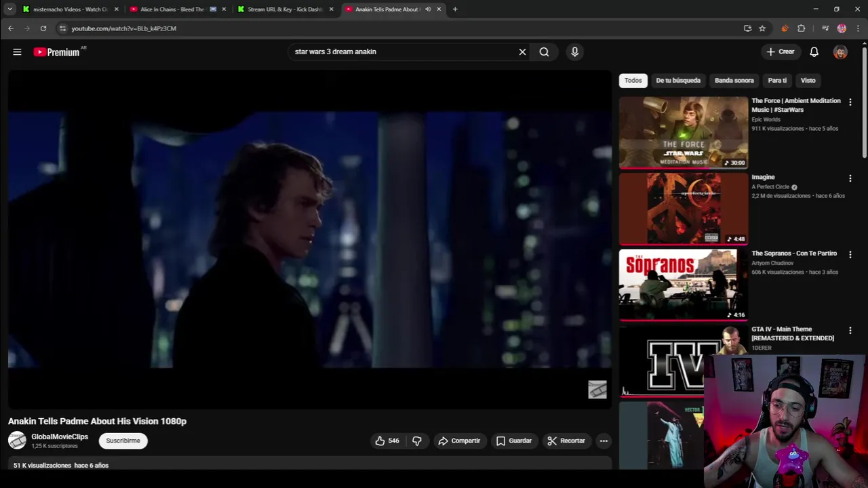Subscribe to GlobalMovieClips via Suscribirme
Image resolution: width=868 pixels, height=488 pixels.
pyautogui.click(x=123, y=441)
